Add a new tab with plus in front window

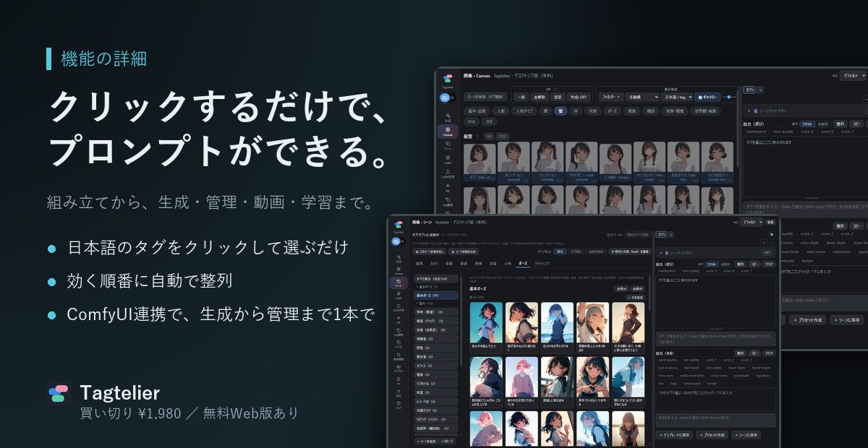click(x=671, y=234)
